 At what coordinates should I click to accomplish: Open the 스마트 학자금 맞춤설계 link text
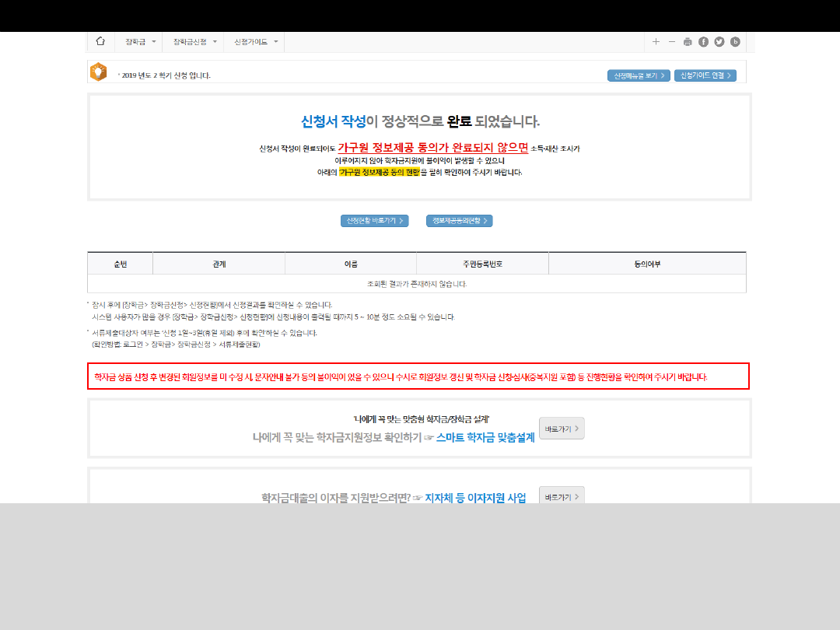tap(485, 438)
